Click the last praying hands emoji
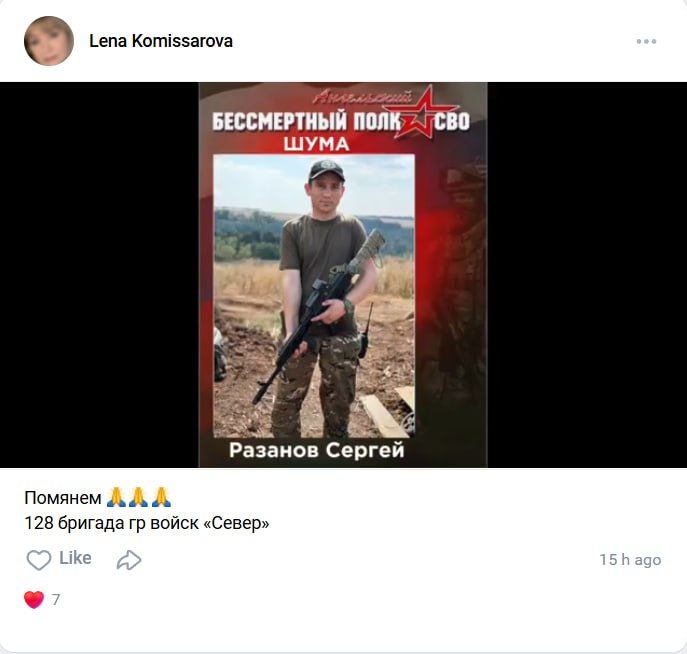 coord(161,497)
